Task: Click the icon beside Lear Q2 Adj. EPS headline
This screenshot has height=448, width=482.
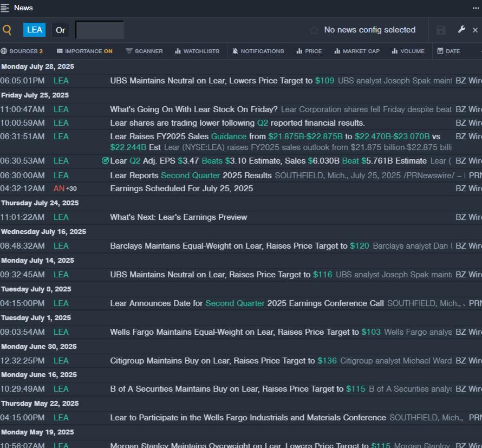Action: point(105,161)
